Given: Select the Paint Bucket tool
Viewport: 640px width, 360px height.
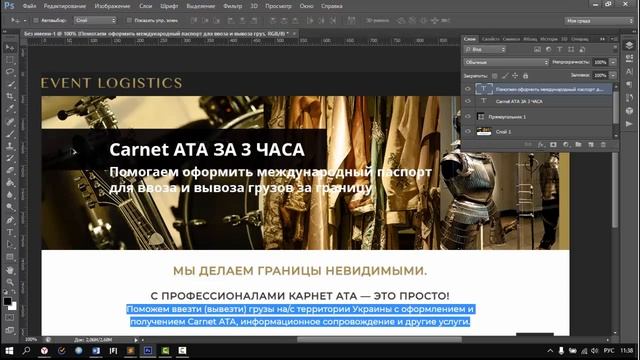Looking at the screenshot, I should [x=10, y=183].
